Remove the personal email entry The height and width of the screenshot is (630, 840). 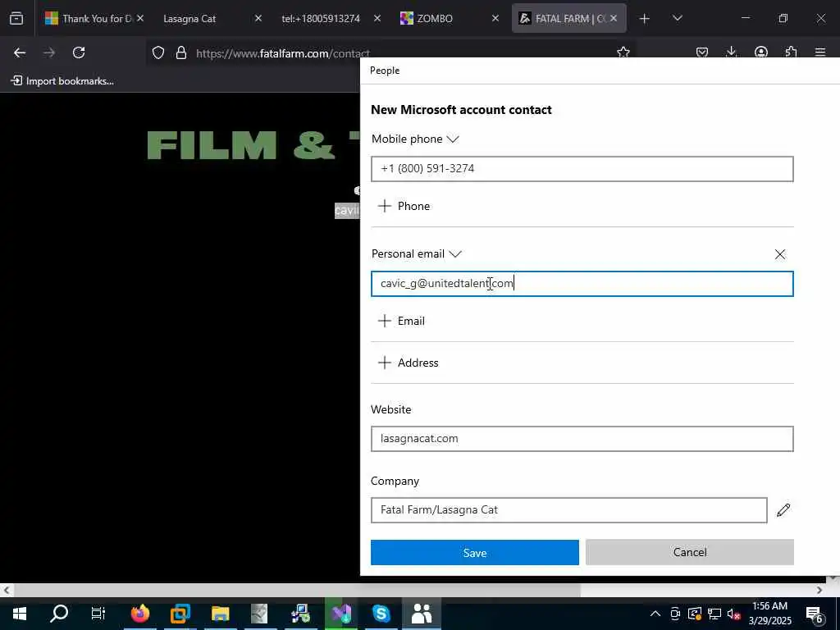(x=780, y=254)
